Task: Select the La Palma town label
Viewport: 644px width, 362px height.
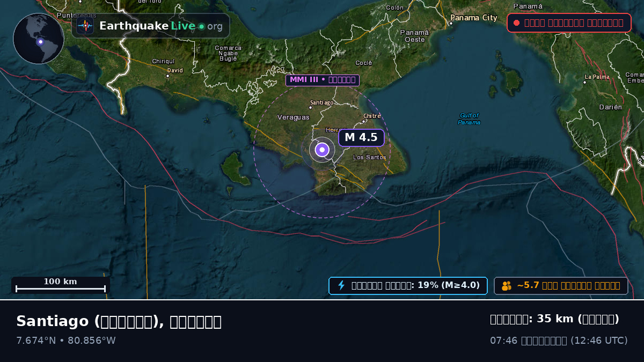Action: pos(597,77)
